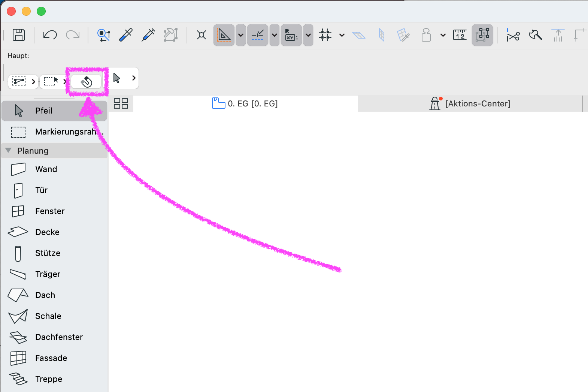Activate the magic wand tool highlighted in pink

click(x=86, y=81)
